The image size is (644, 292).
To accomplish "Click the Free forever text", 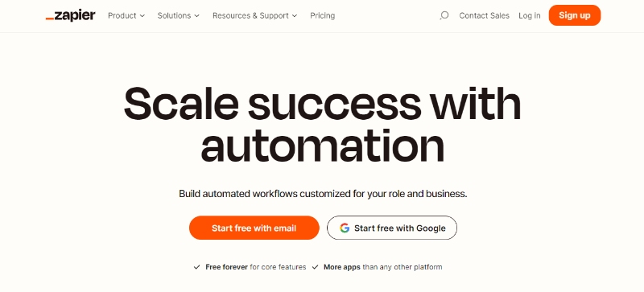I will (227, 267).
